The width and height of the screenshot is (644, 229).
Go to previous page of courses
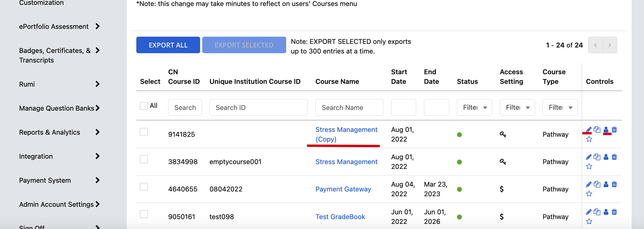(x=595, y=45)
